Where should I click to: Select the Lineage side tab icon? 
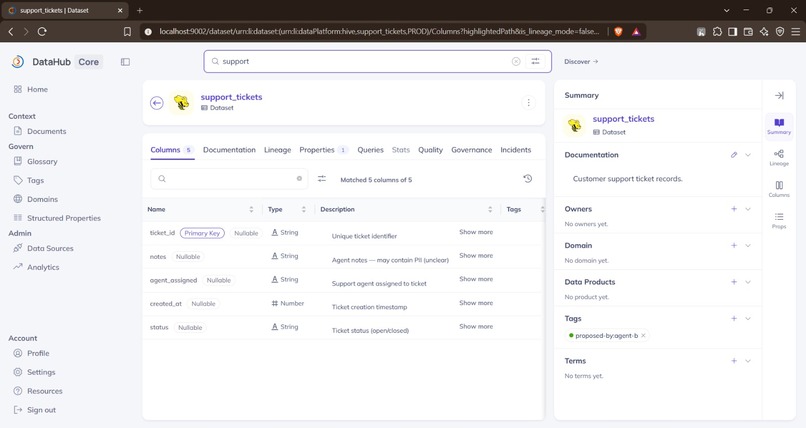(x=779, y=157)
